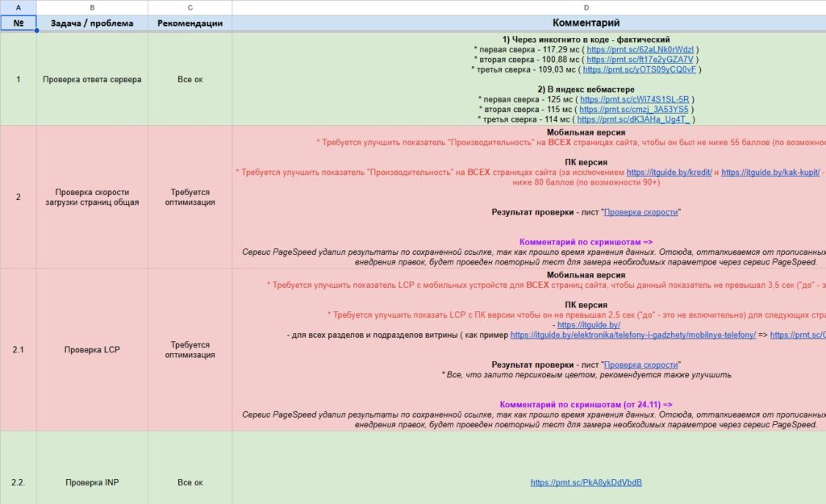This screenshot has width=826, height=504.
Task: Select the 'Задача / проблема' header cell
Action: (92, 23)
